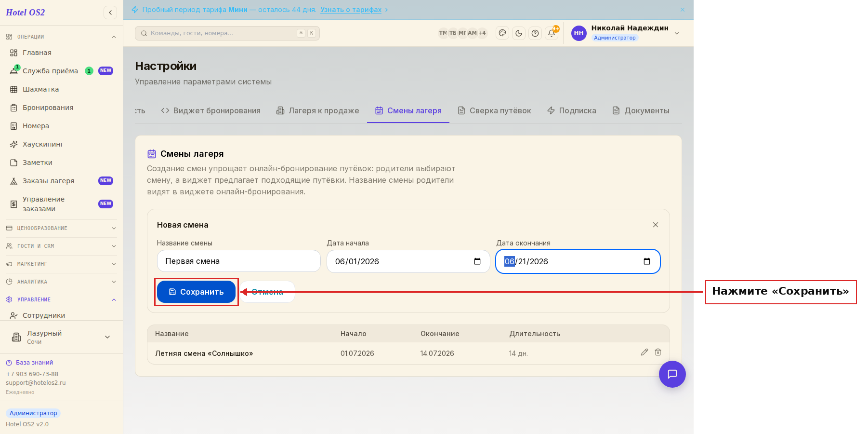Open Шахматка grid view

point(61,89)
